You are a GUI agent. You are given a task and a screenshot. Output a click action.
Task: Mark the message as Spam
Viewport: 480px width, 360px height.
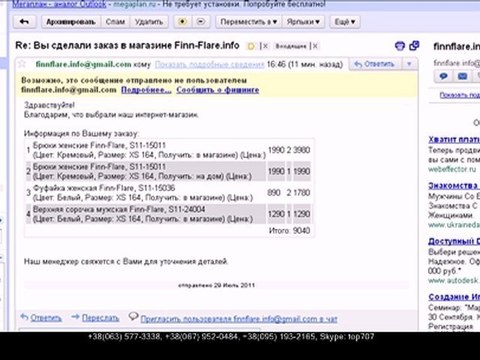pyautogui.click(x=115, y=22)
